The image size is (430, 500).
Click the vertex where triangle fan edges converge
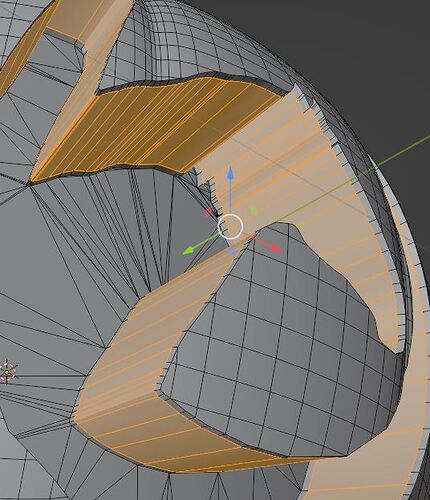29,184
